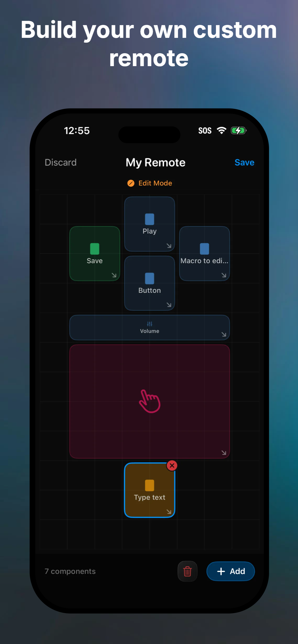Select the green Save component
The height and width of the screenshot is (644, 298).
point(95,253)
